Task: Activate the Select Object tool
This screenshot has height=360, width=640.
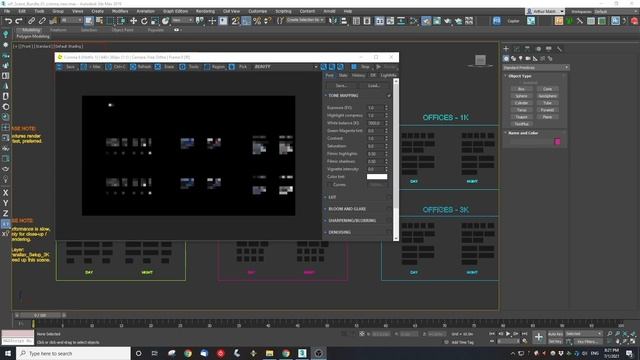Action: tap(89, 21)
